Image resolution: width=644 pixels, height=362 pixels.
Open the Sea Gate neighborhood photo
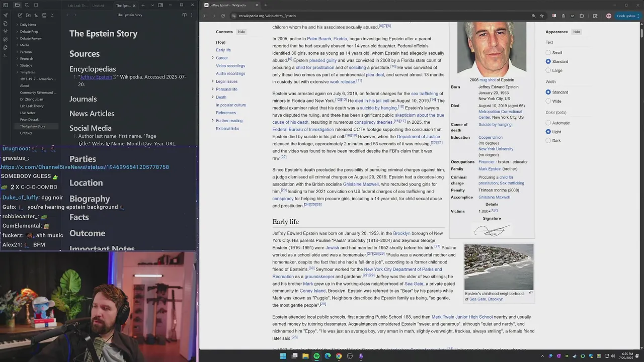tap(499, 267)
